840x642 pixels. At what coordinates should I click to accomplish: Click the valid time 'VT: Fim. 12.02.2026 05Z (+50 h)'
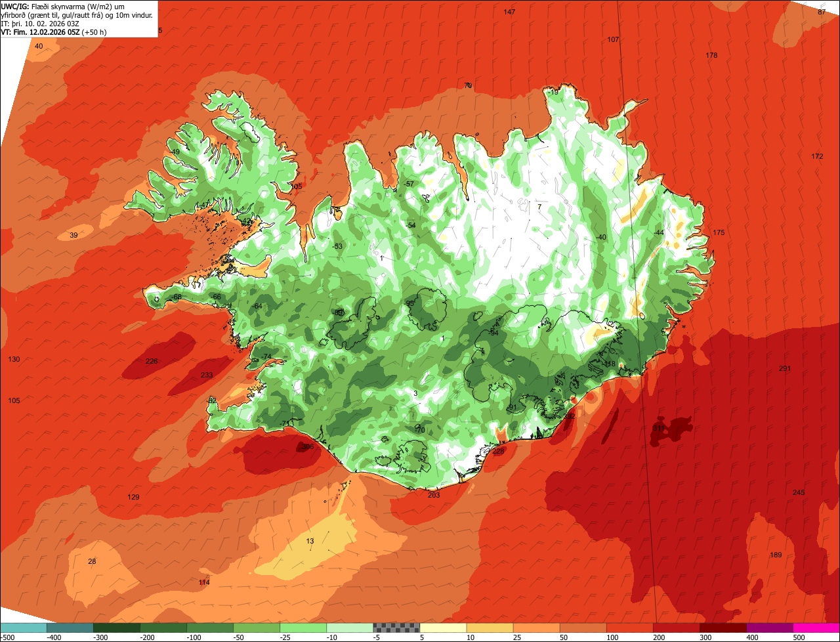[54, 32]
